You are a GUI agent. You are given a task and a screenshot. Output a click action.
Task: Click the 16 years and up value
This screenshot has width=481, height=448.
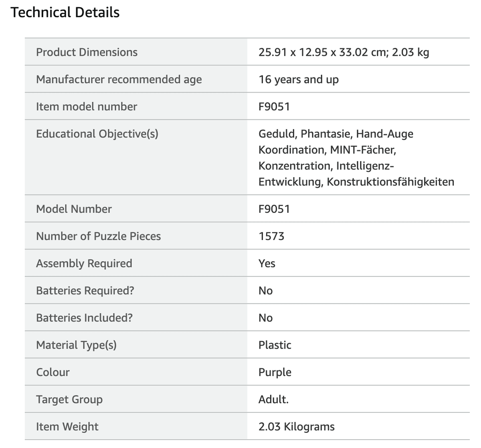299,79
